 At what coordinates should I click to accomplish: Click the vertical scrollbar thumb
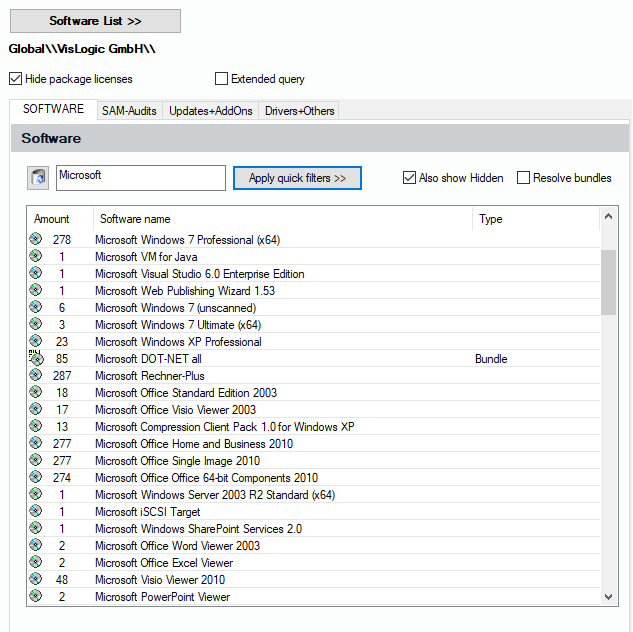click(608, 282)
